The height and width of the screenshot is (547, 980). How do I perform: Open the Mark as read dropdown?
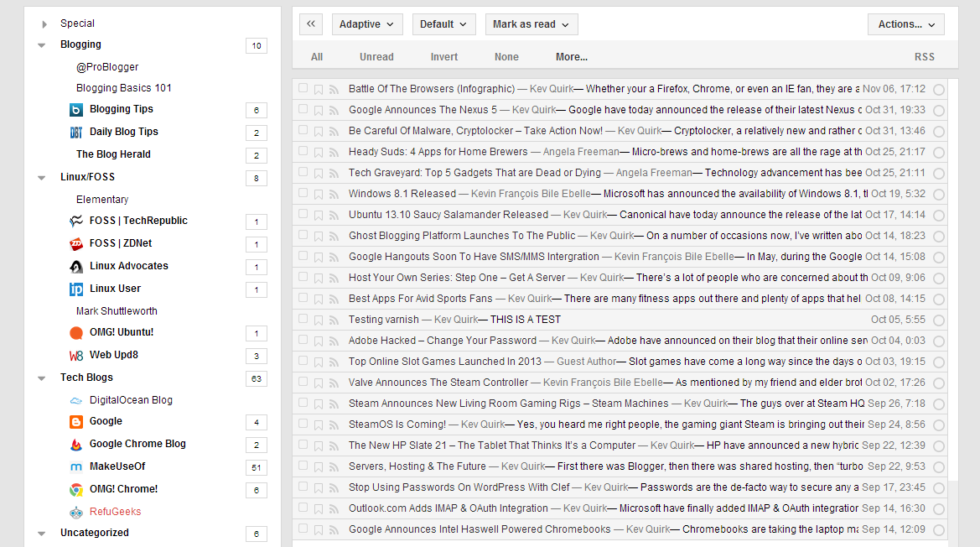pyautogui.click(x=531, y=23)
